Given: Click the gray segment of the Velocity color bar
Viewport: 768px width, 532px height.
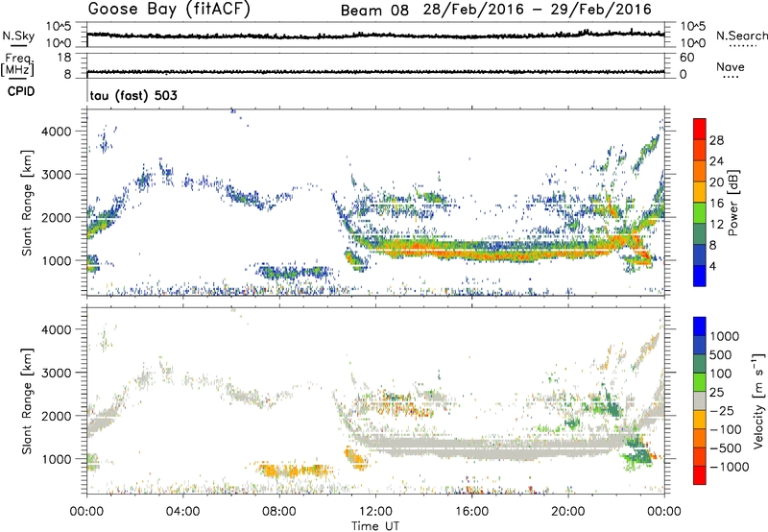Looking at the screenshot, I should point(700,401).
